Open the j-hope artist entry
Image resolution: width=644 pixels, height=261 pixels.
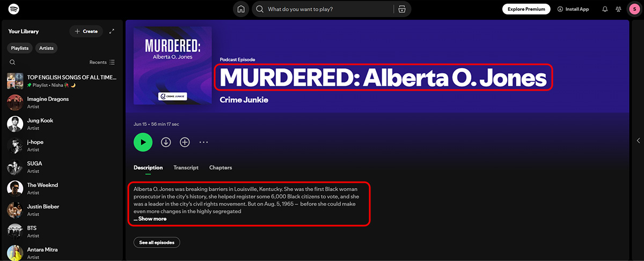coord(62,145)
